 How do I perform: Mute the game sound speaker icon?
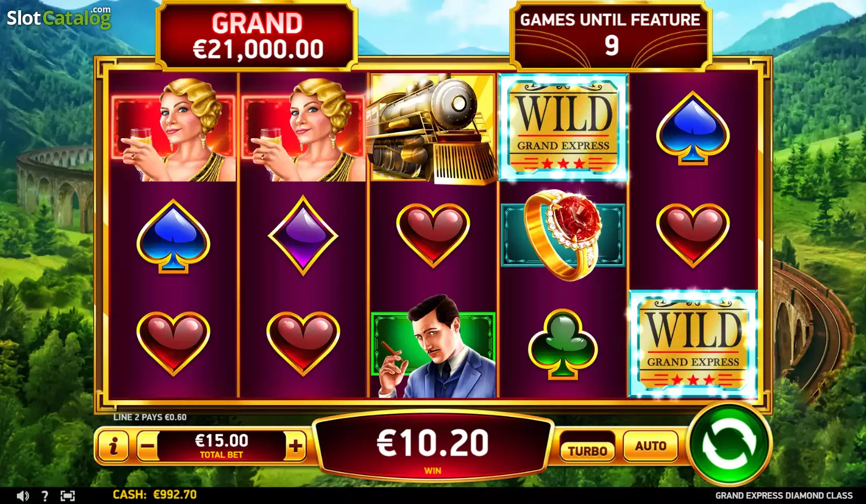23,496
